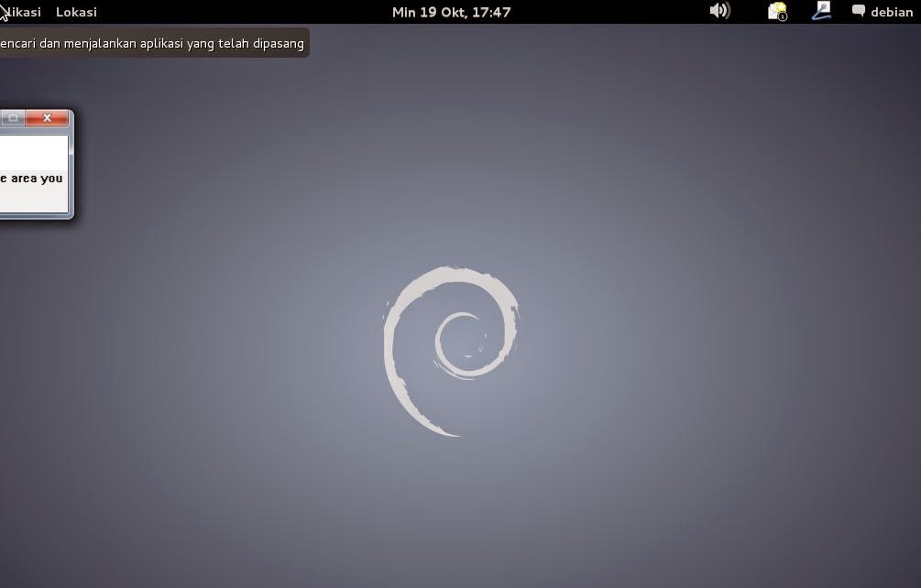Open the mail notification icon with badge
The width and height of the screenshot is (921, 588).
click(x=778, y=11)
